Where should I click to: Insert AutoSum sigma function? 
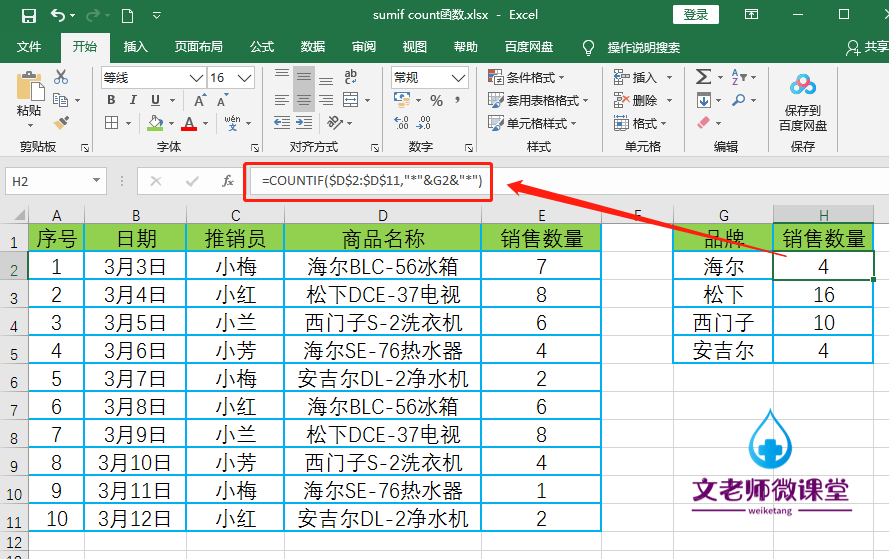(703, 77)
